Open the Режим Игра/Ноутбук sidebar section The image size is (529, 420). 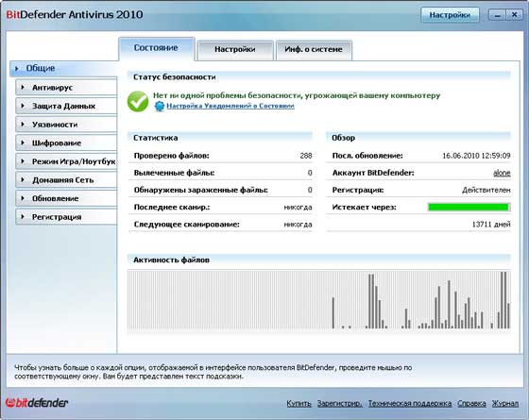point(66,161)
